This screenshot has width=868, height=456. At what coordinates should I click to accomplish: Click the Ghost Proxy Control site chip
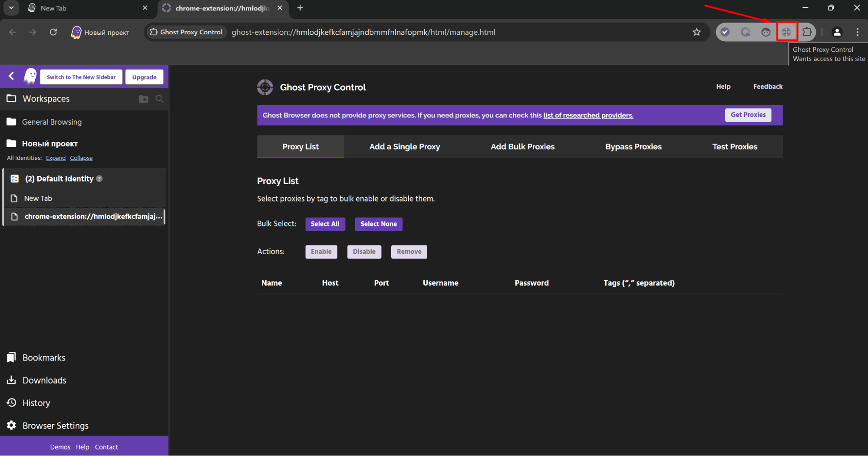coord(186,32)
